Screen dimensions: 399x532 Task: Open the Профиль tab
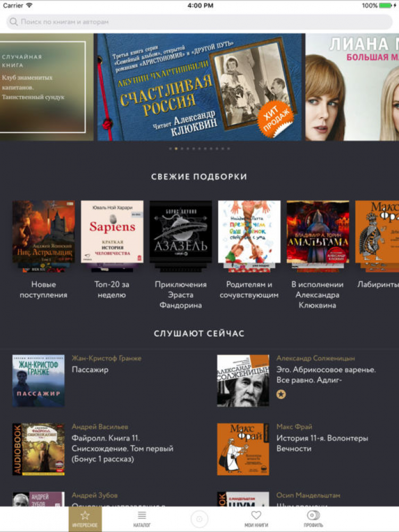(313, 519)
